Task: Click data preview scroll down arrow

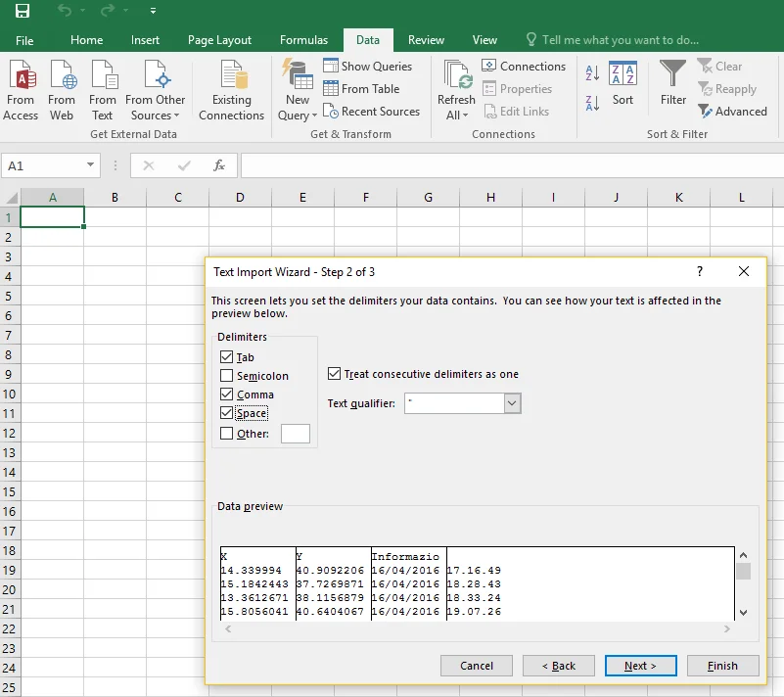Action: [744, 613]
